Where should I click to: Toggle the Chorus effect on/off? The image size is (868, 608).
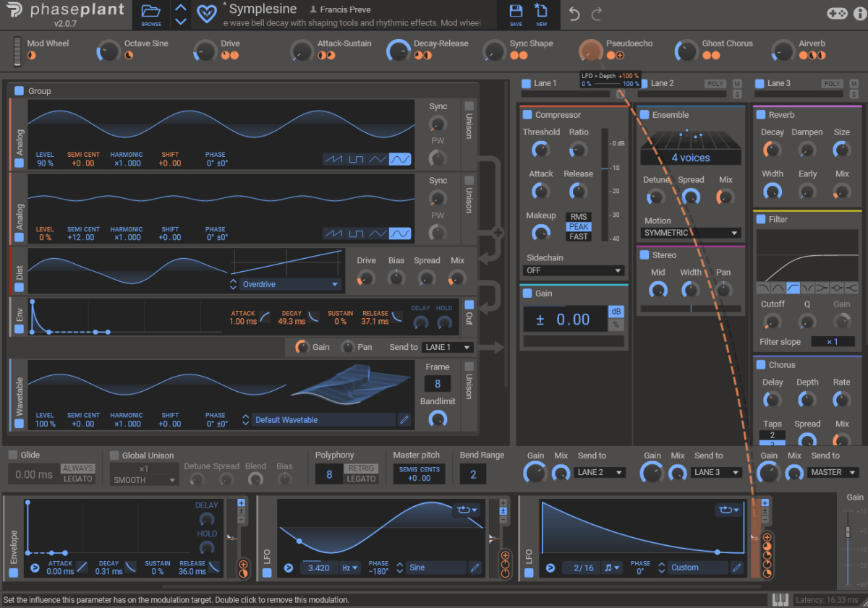tap(761, 364)
